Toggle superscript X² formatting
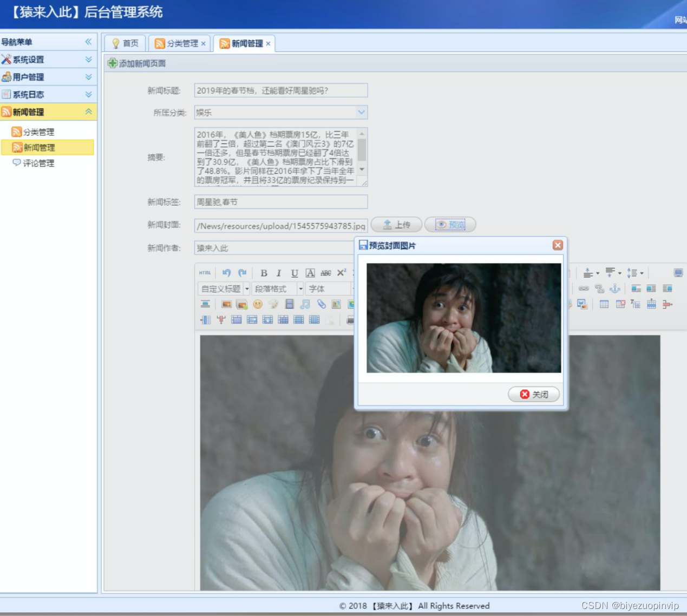Screen dimensions: 687x616 [342, 273]
